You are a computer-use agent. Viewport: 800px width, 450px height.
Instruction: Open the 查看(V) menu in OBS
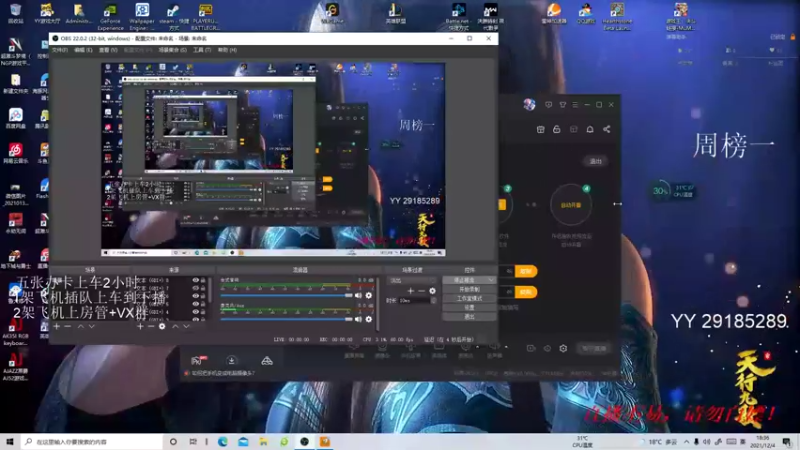[108, 50]
